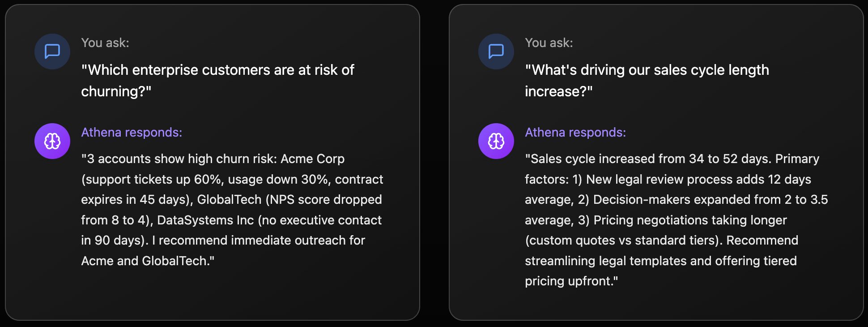
Task: Click "You ask:" above the churn question
Action: pyautogui.click(x=105, y=43)
